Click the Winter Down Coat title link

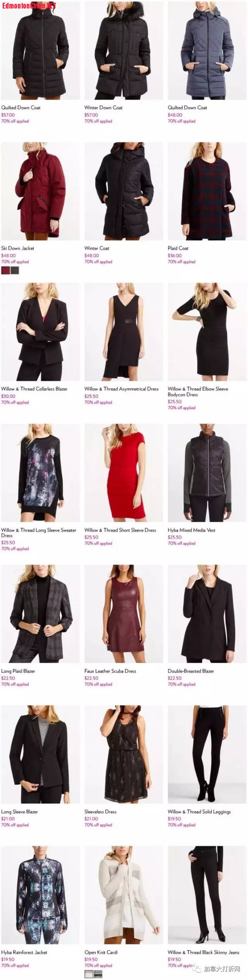pos(103,108)
